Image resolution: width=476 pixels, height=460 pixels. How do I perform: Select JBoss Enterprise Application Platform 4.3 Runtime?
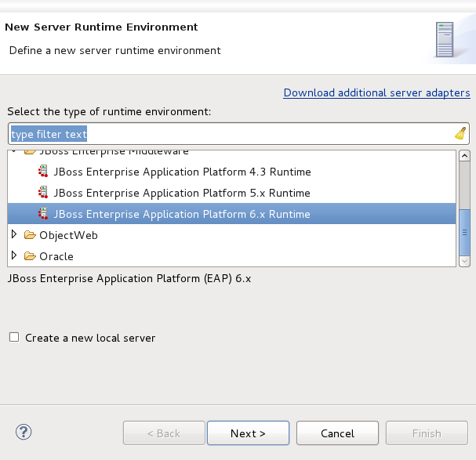(x=182, y=172)
